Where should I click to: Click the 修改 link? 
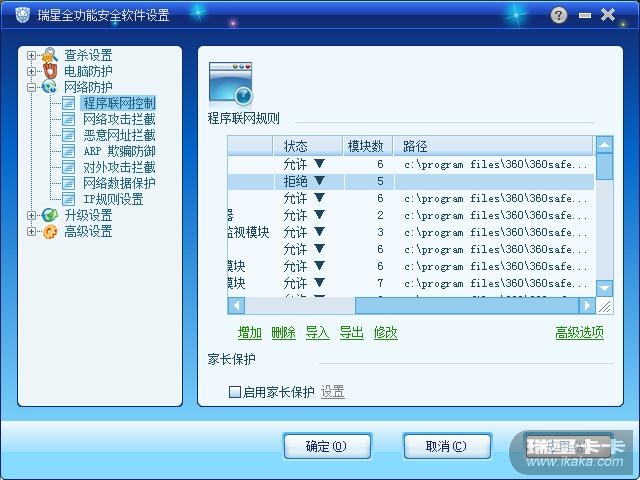click(385, 333)
